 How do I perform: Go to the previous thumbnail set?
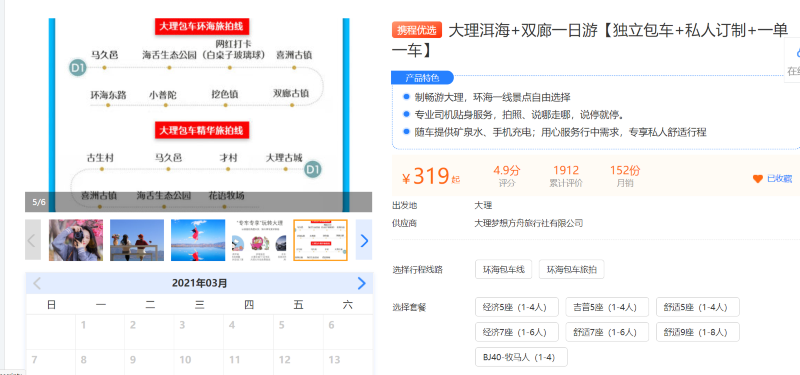(33, 240)
